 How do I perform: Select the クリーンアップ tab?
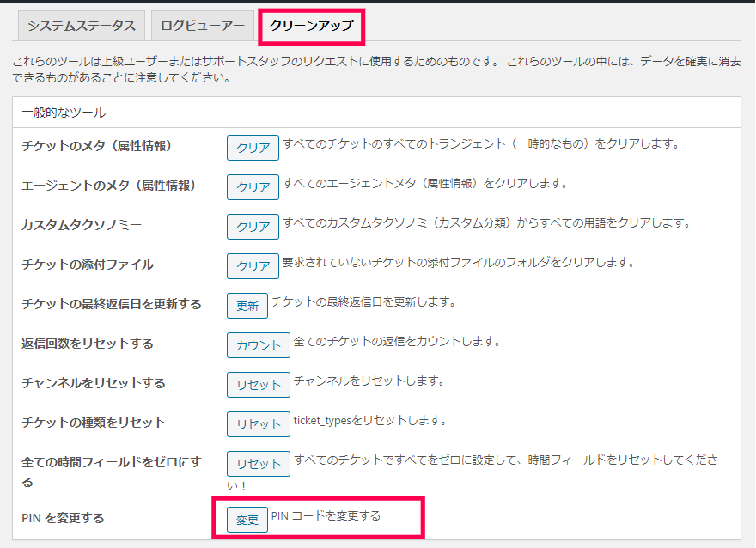coord(312,26)
